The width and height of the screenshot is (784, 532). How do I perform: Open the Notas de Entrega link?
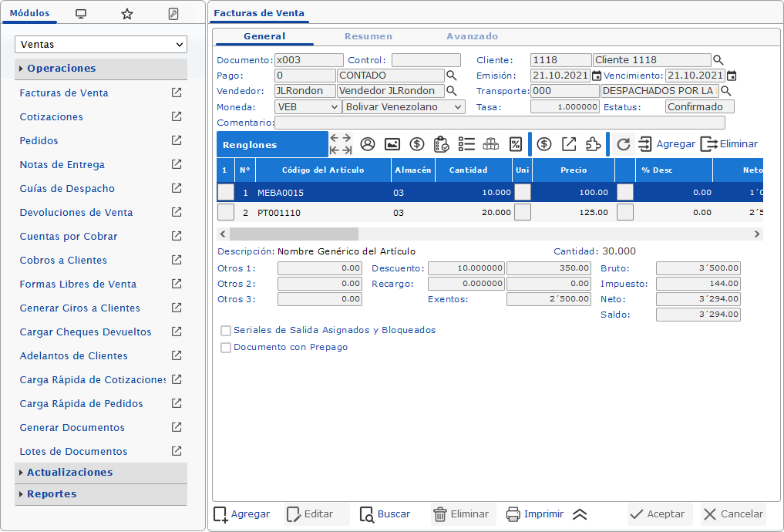click(x=62, y=164)
